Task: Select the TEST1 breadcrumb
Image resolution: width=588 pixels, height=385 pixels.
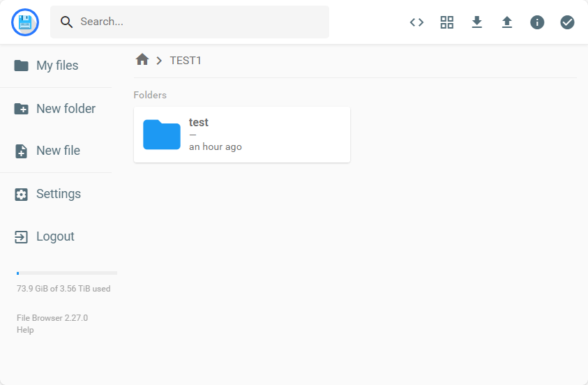Action: [x=186, y=61]
